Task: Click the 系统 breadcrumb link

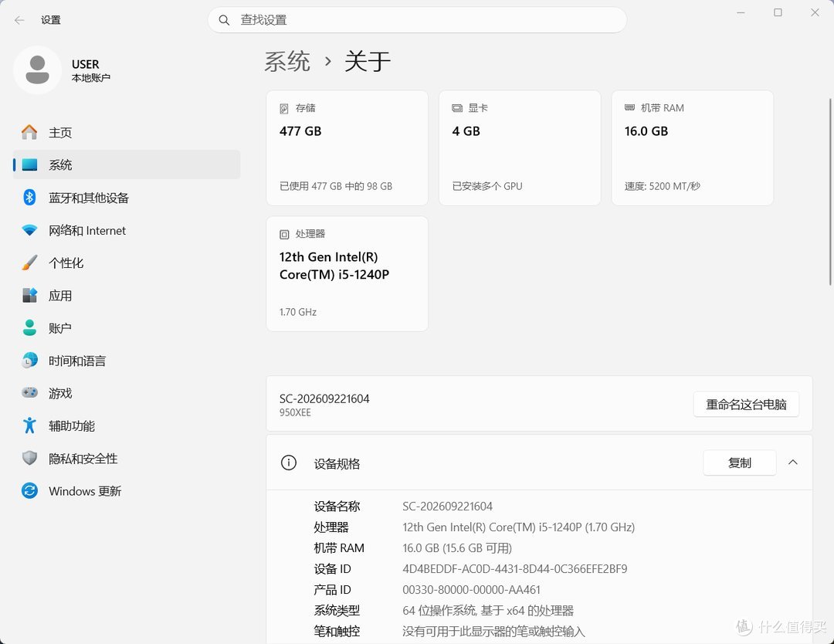Action: 287,62
